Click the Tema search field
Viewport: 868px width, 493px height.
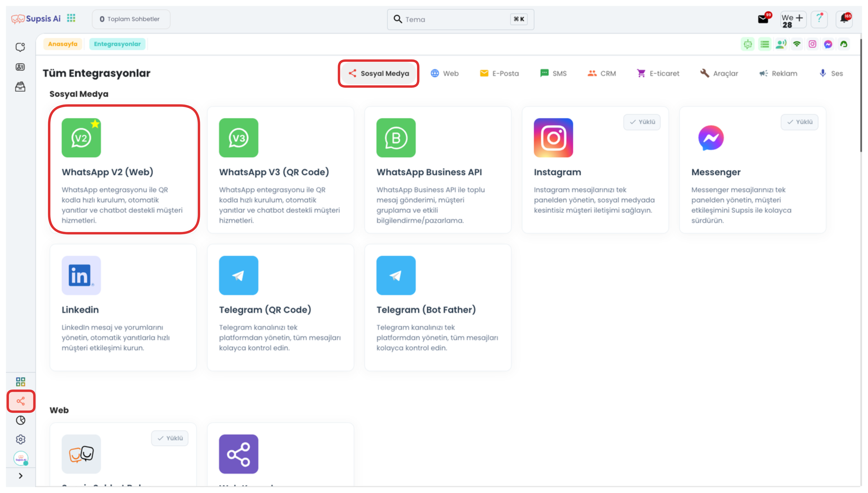pyautogui.click(x=460, y=19)
